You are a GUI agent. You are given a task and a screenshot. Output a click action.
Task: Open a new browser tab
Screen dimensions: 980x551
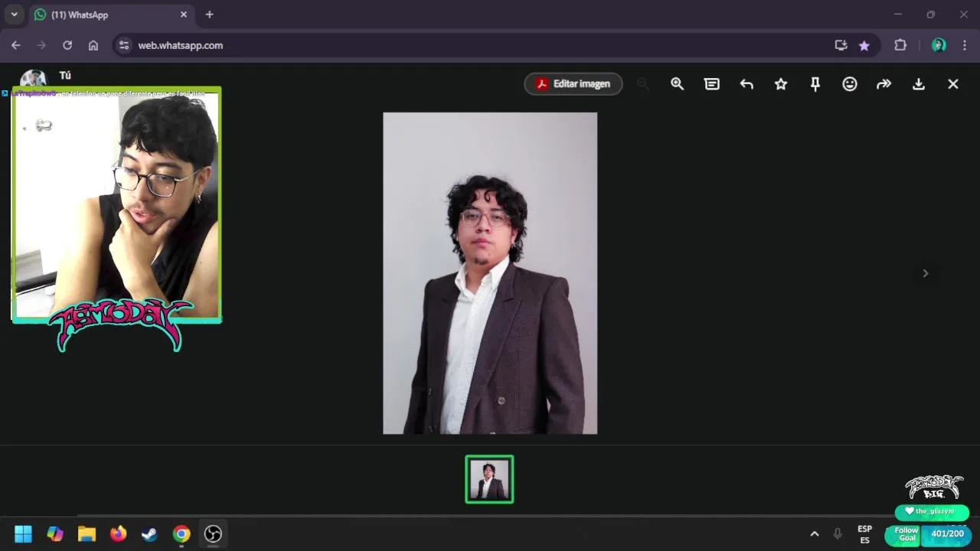[x=209, y=15]
